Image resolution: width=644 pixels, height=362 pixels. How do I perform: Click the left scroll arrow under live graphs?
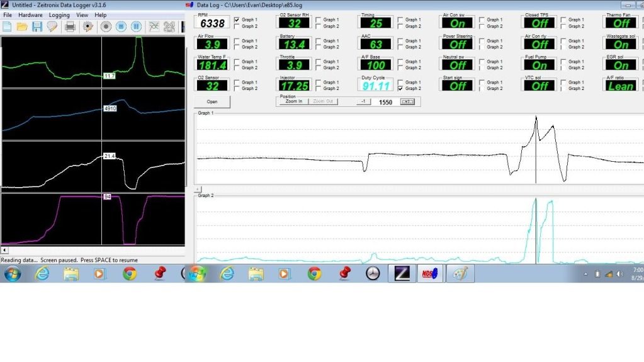click(5, 250)
